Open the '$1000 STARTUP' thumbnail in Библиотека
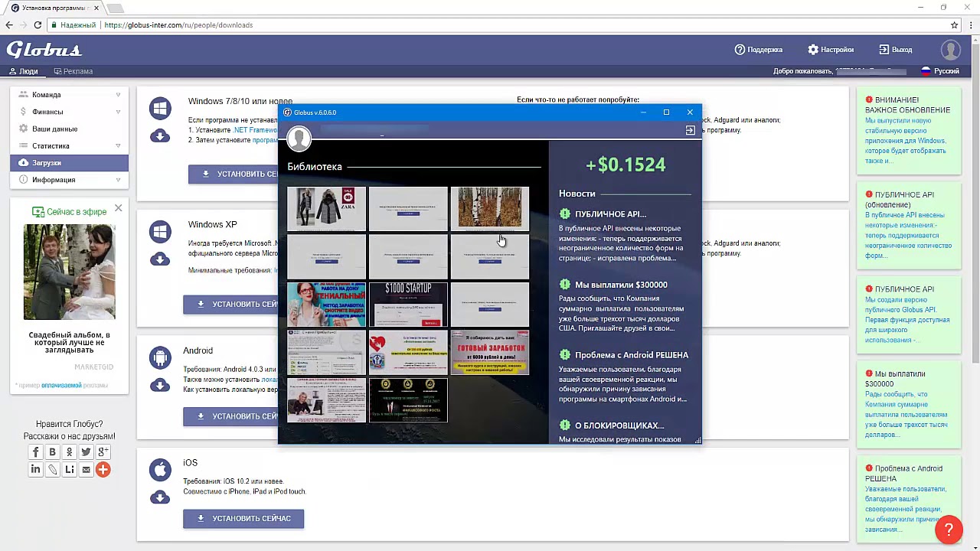The width and height of the screenshot is (980, 551). [408, 304]
